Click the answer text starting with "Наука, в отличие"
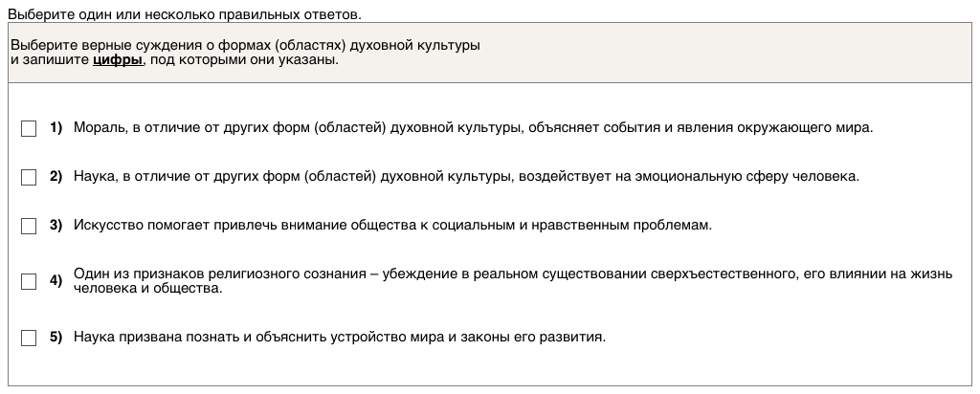 pyautogui.click(x=467, y=176)
